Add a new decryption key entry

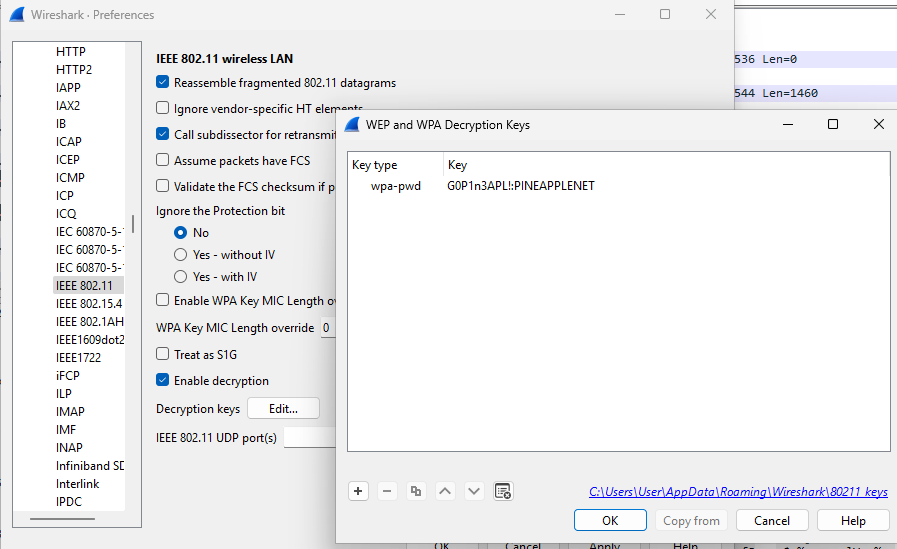point(358,491)
